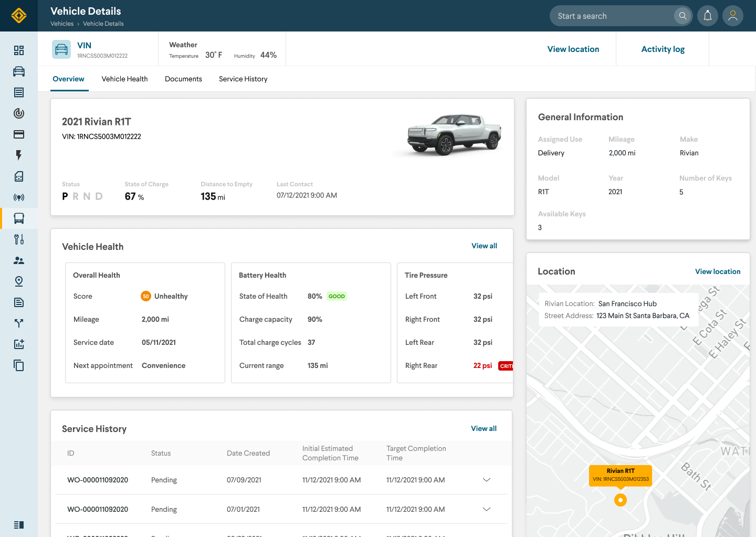
Task: Click the Rivian R1T truck image
Action: click(x=454, y=134)
